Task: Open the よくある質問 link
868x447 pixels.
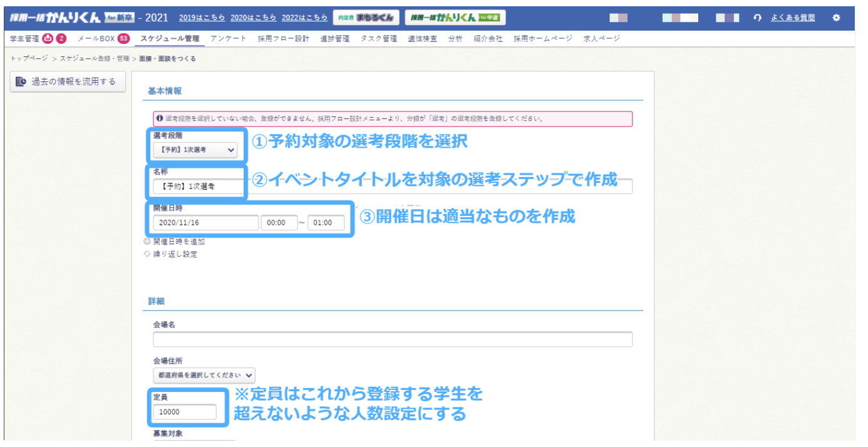Action: 793,18
